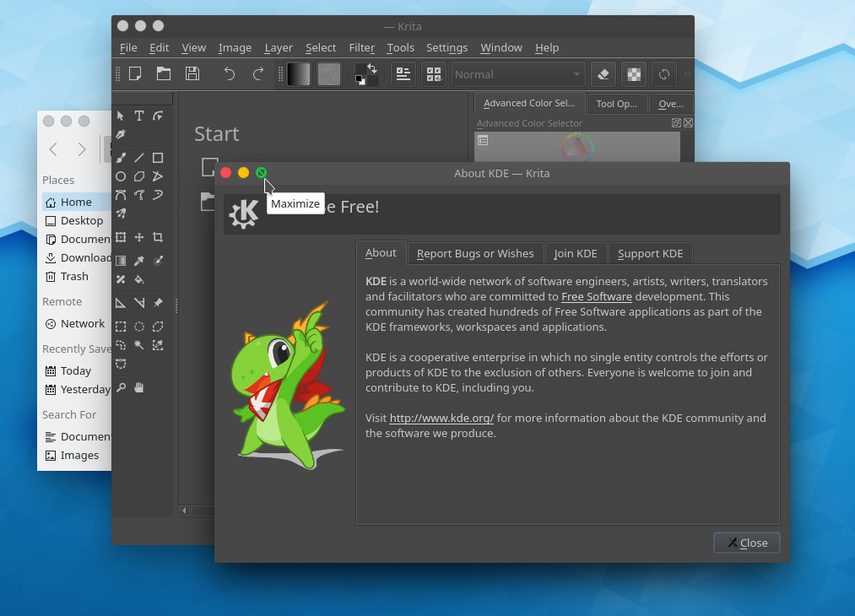Switch to the Join KDE tab
Viewport: 855px width, 616px height.
[x=576, y=253]
